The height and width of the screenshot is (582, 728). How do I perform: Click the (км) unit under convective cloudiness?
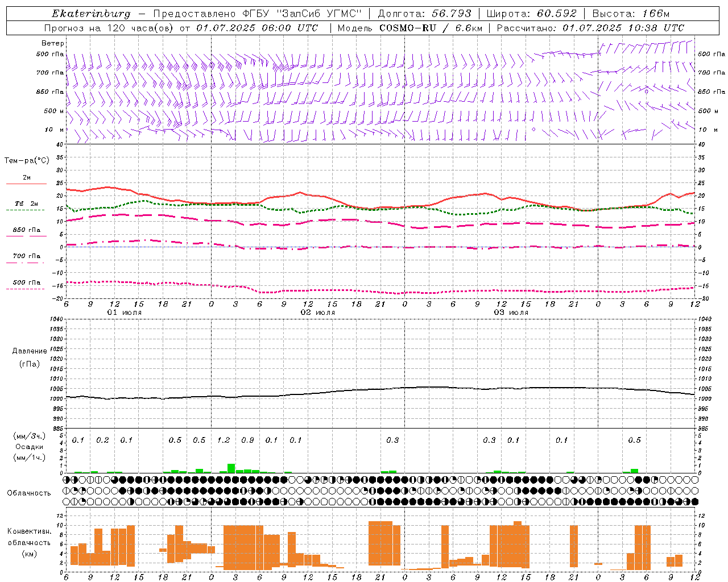tap(30, 554)
